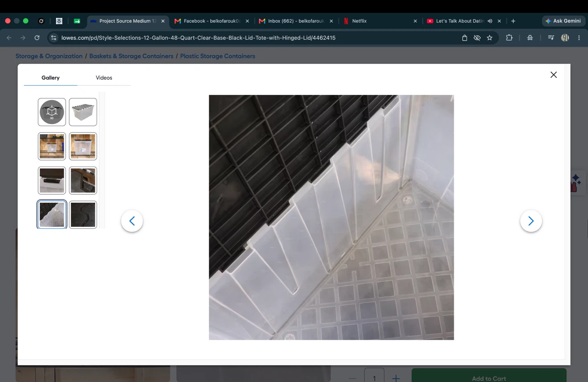This screenshot has height=382, width=588.
Task: Bookmark this page with star icon
Action: point(490,38)
